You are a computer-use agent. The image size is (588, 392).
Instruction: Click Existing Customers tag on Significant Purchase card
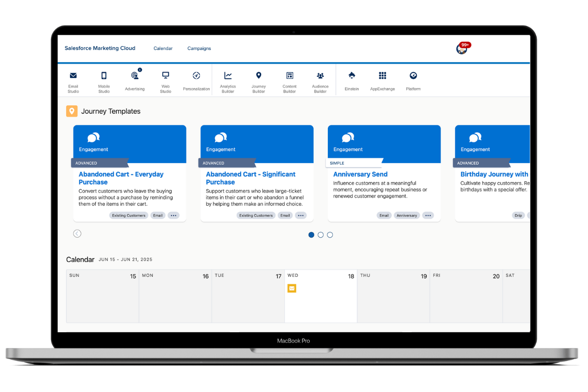[x=256, y=215]
